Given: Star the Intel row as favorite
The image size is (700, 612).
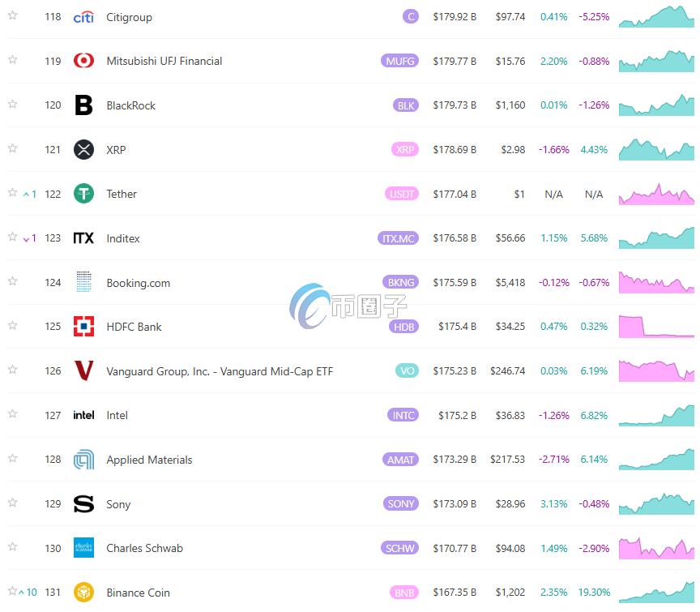Looking at the screenshot, I should point(13,414).
